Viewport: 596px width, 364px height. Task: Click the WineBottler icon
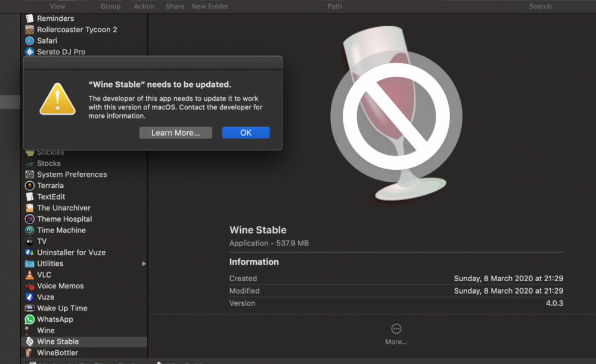[x=30, y=353]
